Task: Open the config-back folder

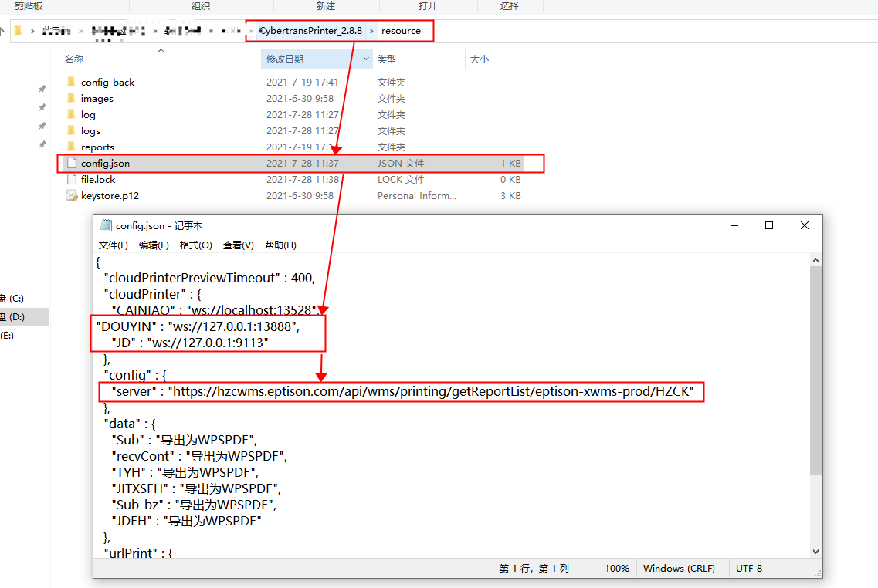Action: tap(107, 83)
